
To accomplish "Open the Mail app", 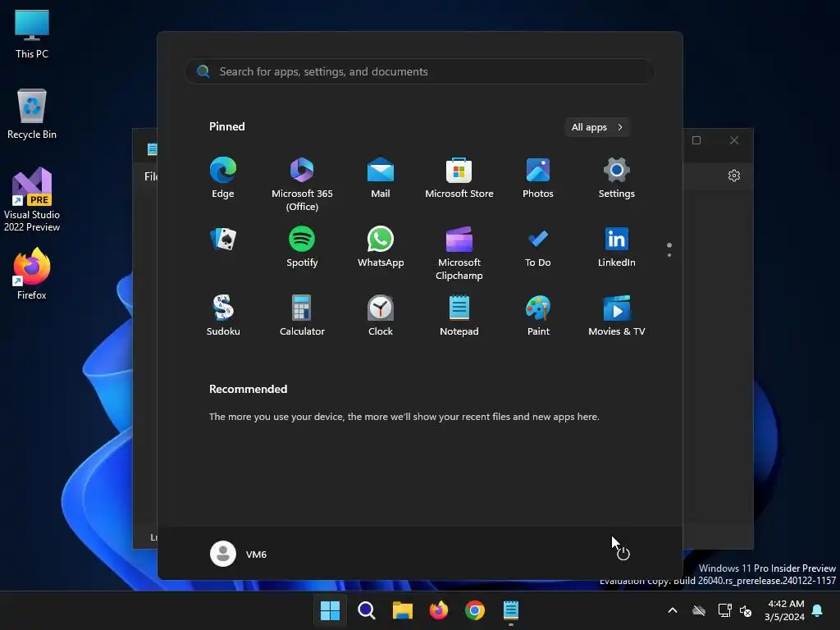I will [381, 178].
